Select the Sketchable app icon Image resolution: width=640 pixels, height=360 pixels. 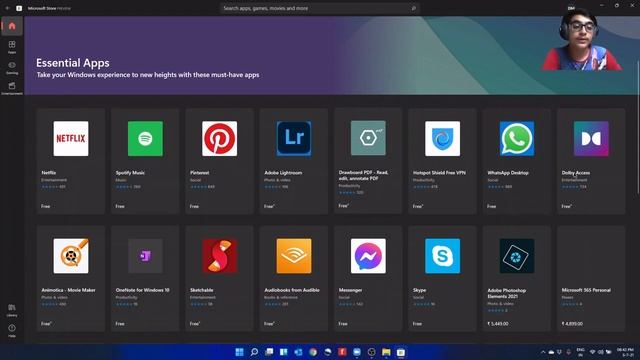tap(219, 256)
